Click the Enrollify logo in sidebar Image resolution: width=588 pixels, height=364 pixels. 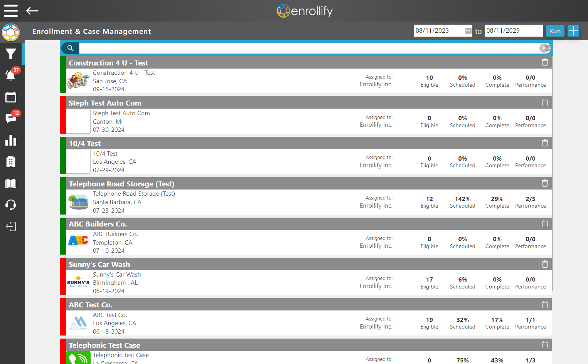pos(11,32)
